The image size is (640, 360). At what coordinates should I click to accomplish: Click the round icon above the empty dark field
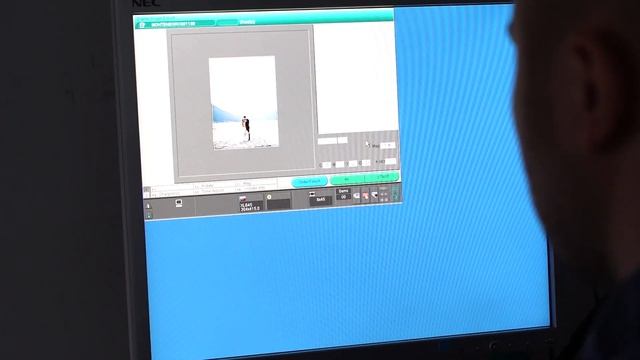pos(269,197)
